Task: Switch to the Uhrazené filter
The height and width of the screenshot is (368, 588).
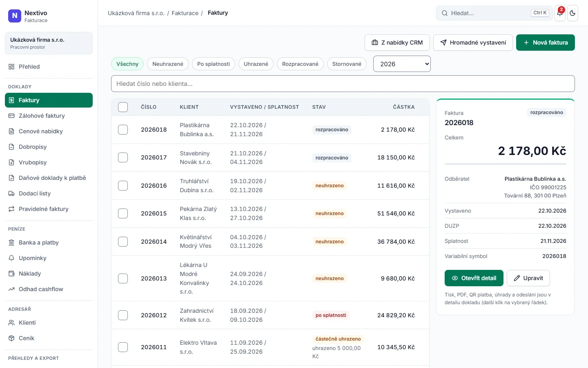Action: 256,64
